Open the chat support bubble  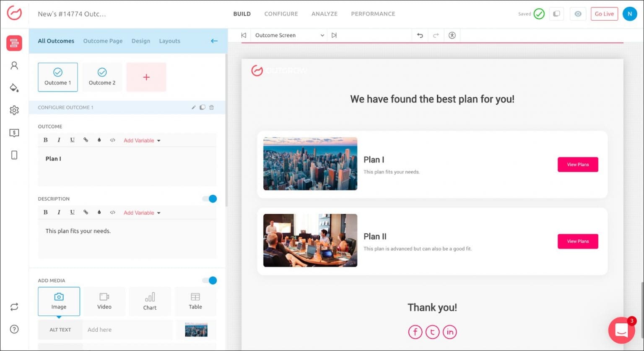[x=621, y=330]
